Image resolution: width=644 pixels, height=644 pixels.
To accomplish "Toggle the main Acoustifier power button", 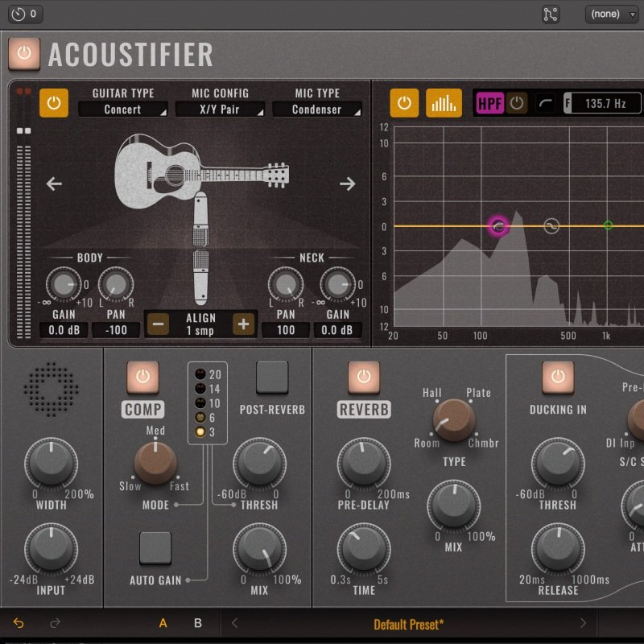I will click(24, 53).
